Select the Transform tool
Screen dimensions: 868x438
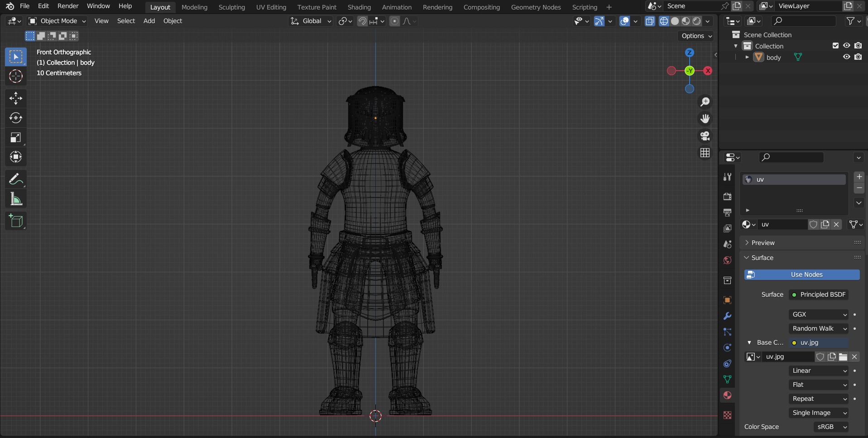tap(16, 157)
